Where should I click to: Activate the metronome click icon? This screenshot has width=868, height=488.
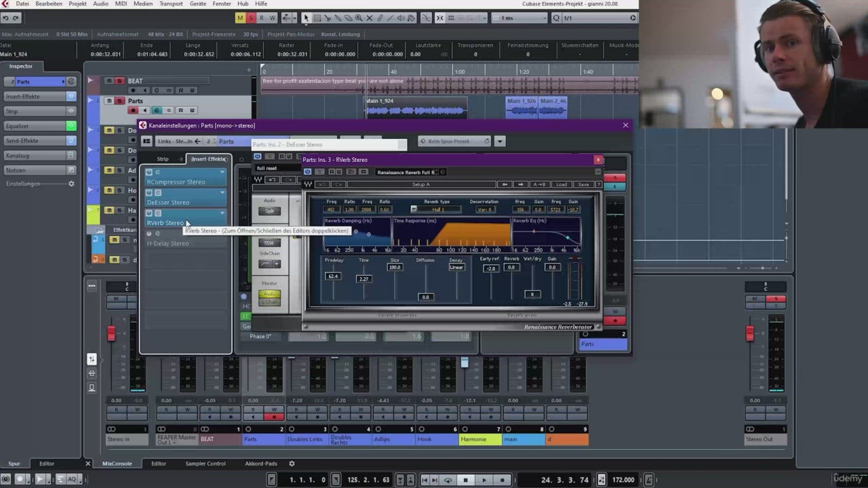pos(601,480)
